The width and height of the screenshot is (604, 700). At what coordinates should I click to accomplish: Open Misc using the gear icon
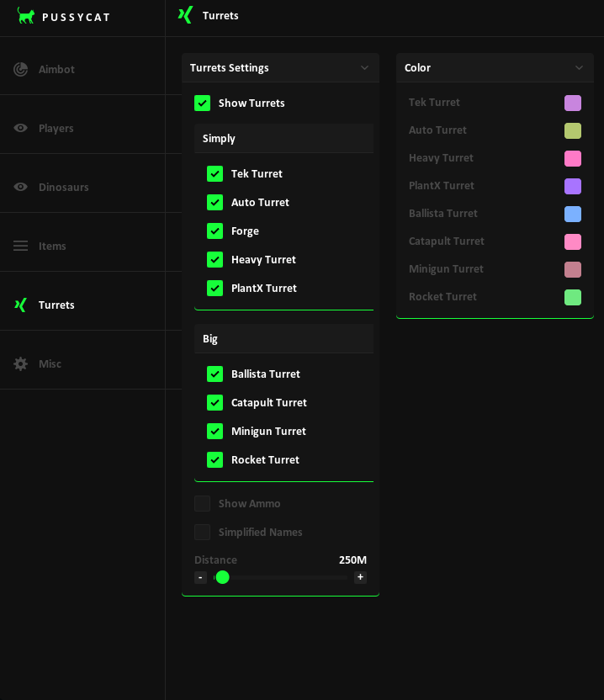(21, 364)
